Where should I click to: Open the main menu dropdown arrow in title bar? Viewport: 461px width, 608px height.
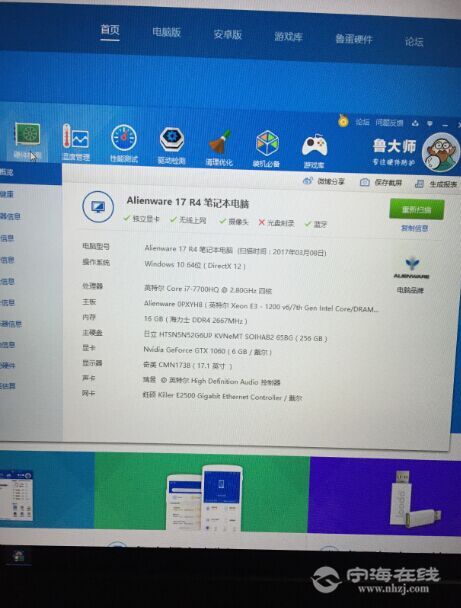tap(430, 124)
